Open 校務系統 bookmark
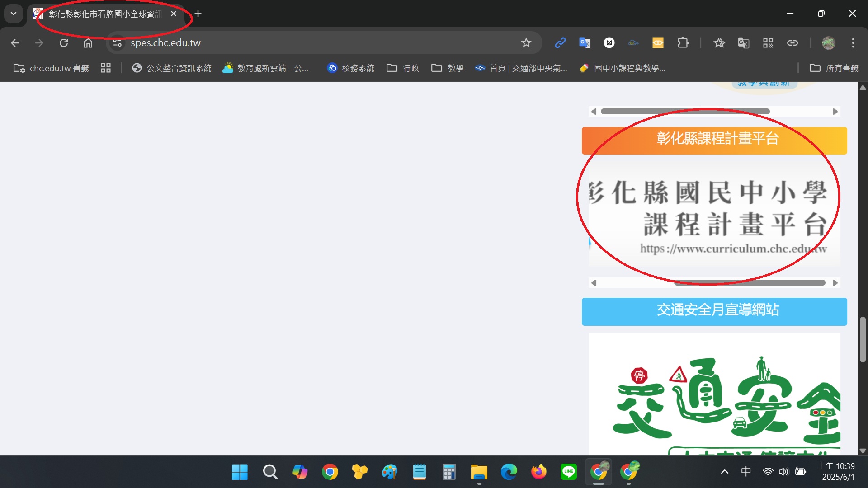The image size is (868, 488). tap(351, 68)
